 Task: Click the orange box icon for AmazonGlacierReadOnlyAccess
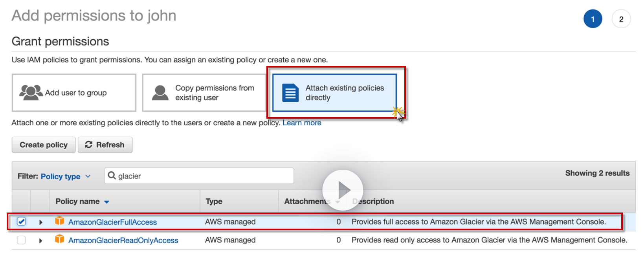(x=60, y=239)
